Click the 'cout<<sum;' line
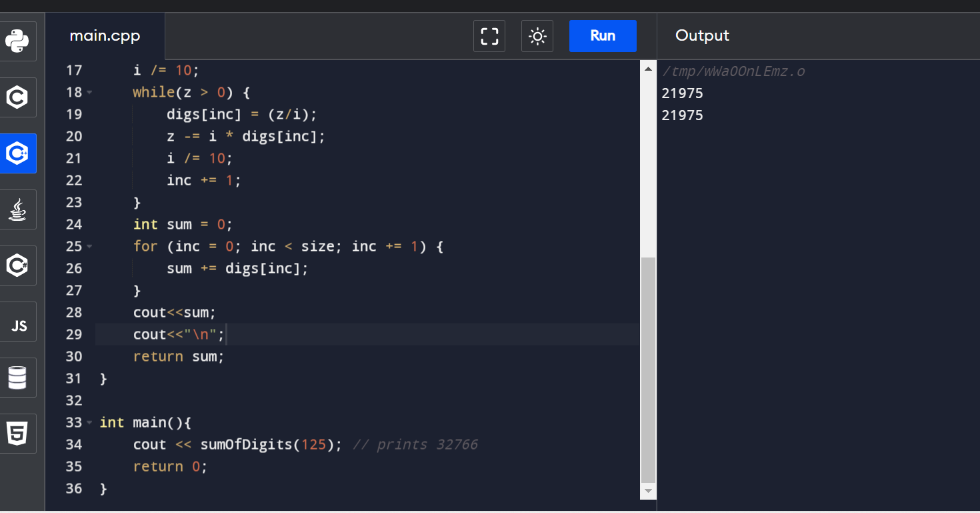Image resolution: width=980 pixels, height=513 pixels. (175, 312)
